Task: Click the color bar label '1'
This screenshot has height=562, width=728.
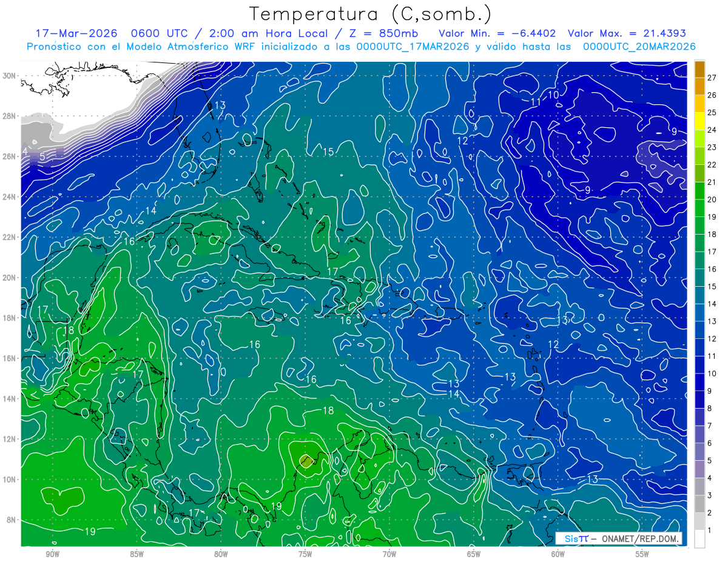Action: click(x=710, y=530)
